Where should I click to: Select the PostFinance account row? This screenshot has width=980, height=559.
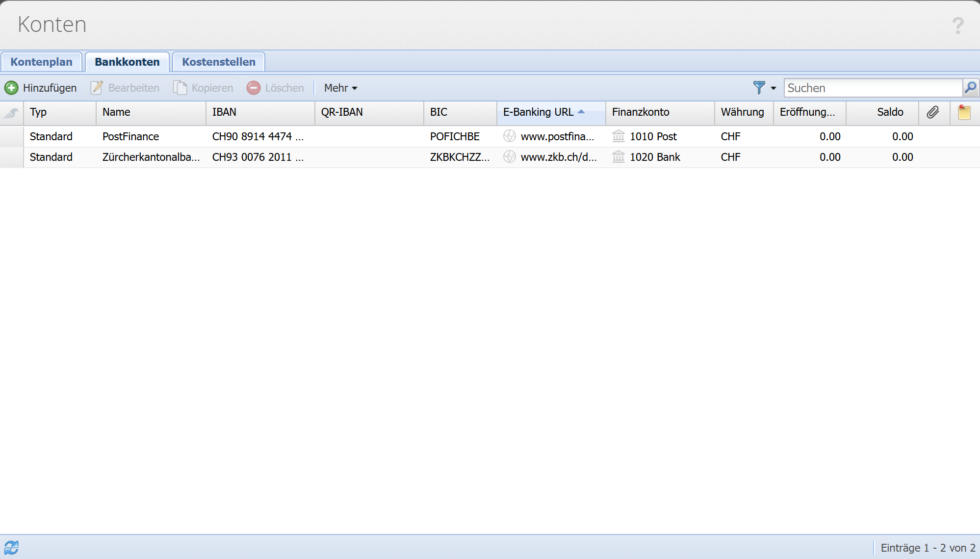(130, 136)
